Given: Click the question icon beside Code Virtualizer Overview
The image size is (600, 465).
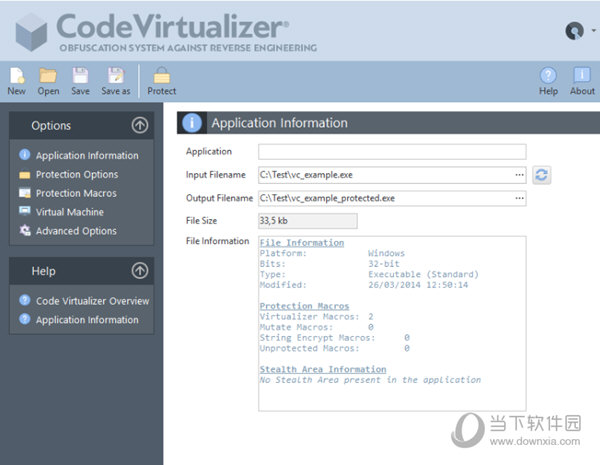Looking at the screenshot, I should tap(24, 300).
